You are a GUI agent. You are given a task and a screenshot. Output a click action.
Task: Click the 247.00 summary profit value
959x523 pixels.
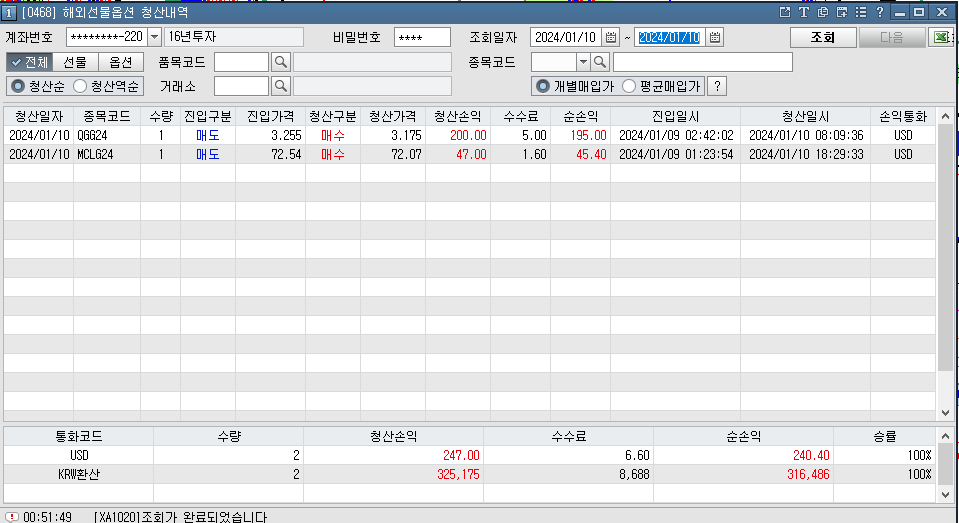pyautogui.click(x=461, y=455)
